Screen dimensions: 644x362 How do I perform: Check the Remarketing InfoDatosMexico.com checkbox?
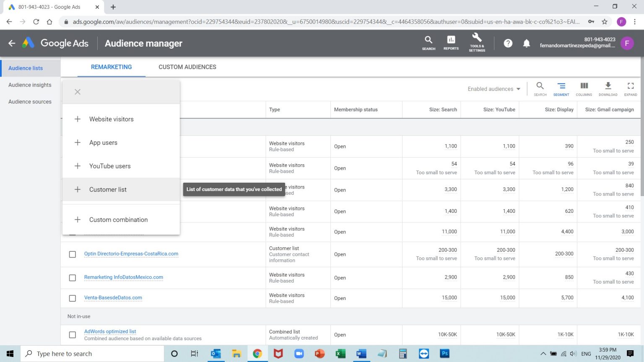[x=73, y=278]
